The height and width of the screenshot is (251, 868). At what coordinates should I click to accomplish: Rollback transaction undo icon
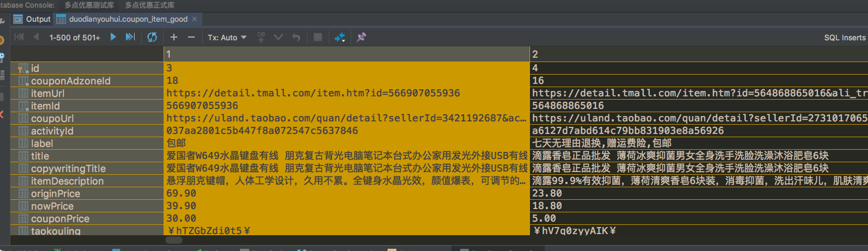tap(296, 37)
